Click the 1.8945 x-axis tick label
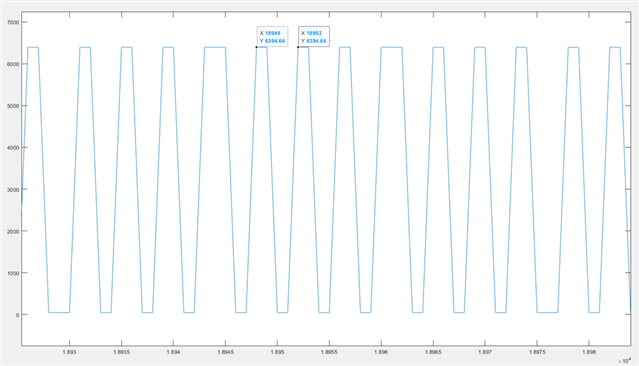The height and width of the screenshot is (366, 639). pos(225,352)
